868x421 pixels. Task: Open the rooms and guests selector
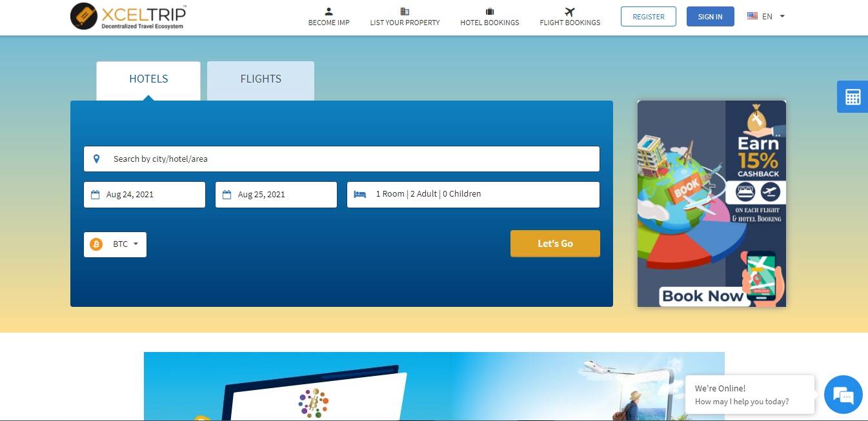473,194
